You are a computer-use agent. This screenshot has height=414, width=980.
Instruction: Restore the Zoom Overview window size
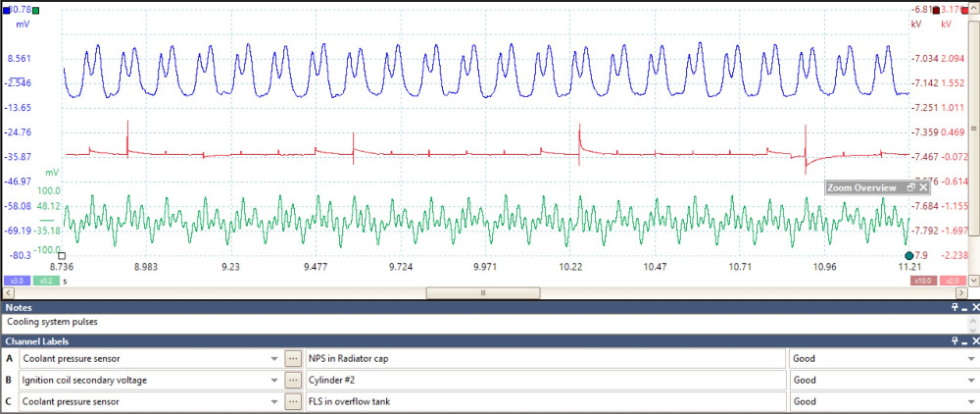pyautogui.click(x=910, y=186)
